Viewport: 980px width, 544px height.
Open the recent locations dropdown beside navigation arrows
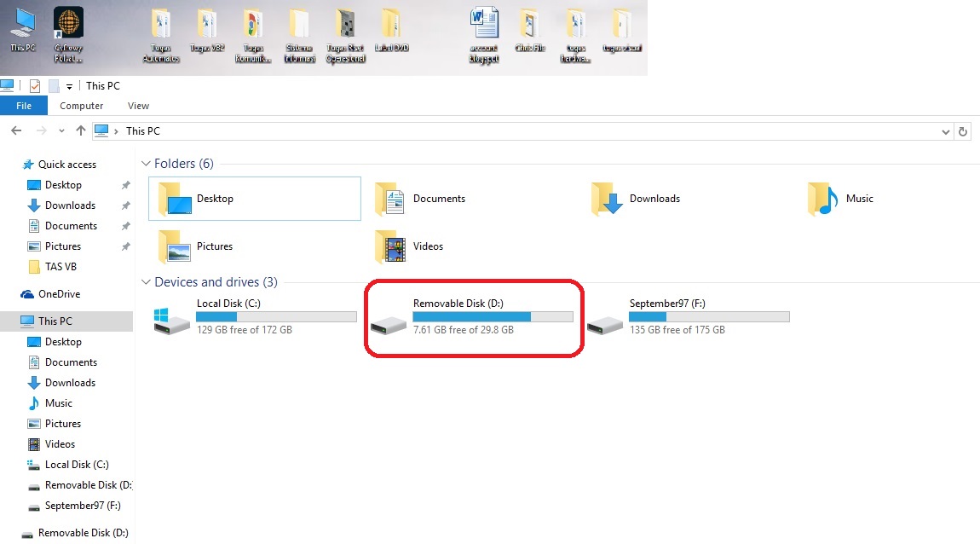coord(61,130)
